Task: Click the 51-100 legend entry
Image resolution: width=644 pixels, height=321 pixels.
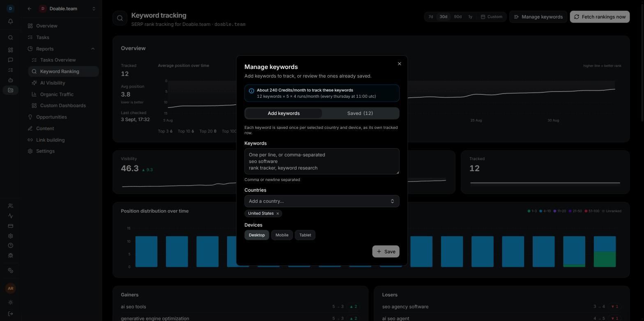Action: [x=592, y=211]
